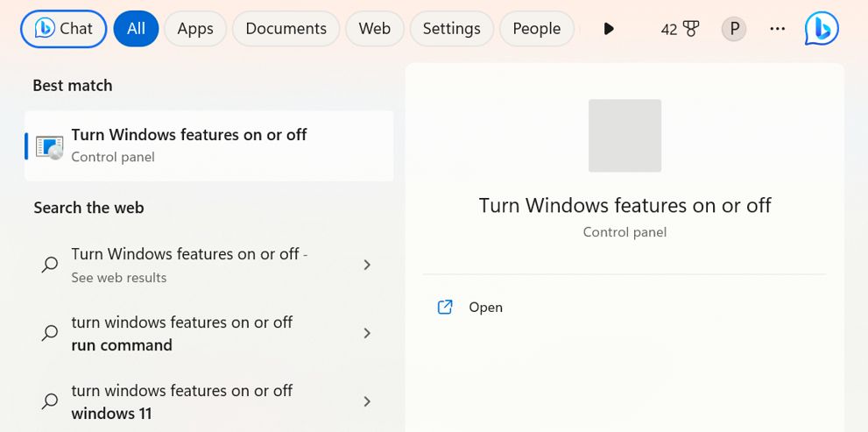Select the All filter tab
The width and height of the screenshot is (868, 432).
coord(136,29)
